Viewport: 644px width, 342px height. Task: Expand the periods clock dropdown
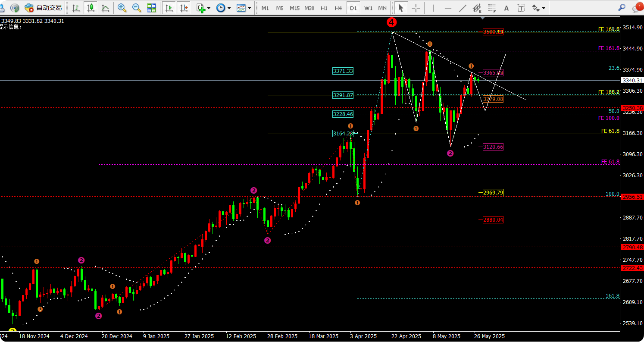pyautogui.click(x=223, y=8)
